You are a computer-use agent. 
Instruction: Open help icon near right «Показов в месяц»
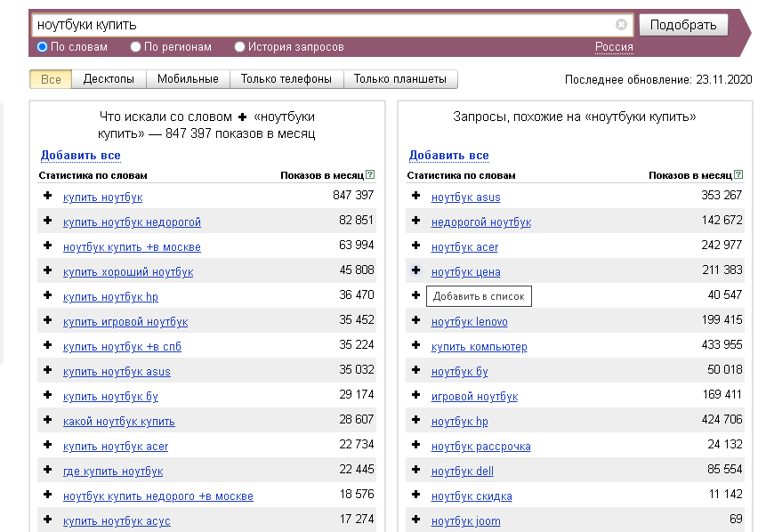(x=738, y=175)
